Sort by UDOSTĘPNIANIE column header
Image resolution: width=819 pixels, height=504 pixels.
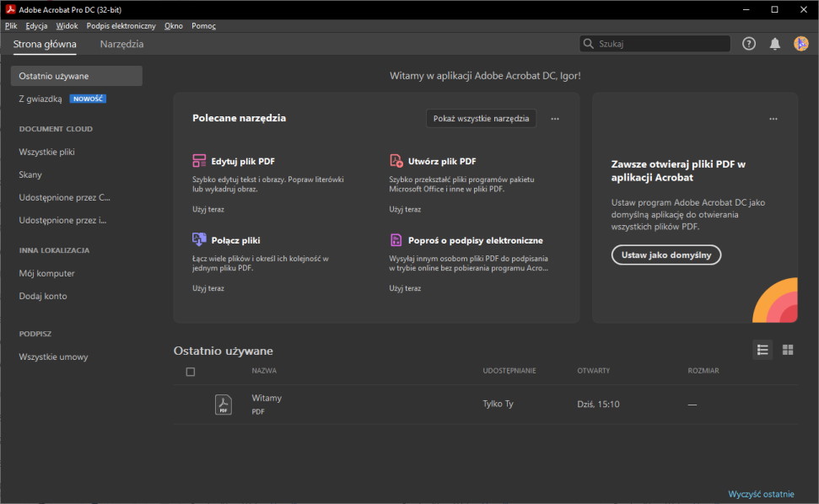(x=509, y=371)
